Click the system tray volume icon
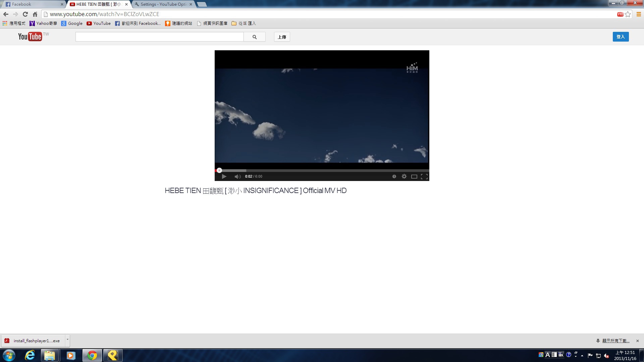Viewport: 644px width, 362px height. 606,356
